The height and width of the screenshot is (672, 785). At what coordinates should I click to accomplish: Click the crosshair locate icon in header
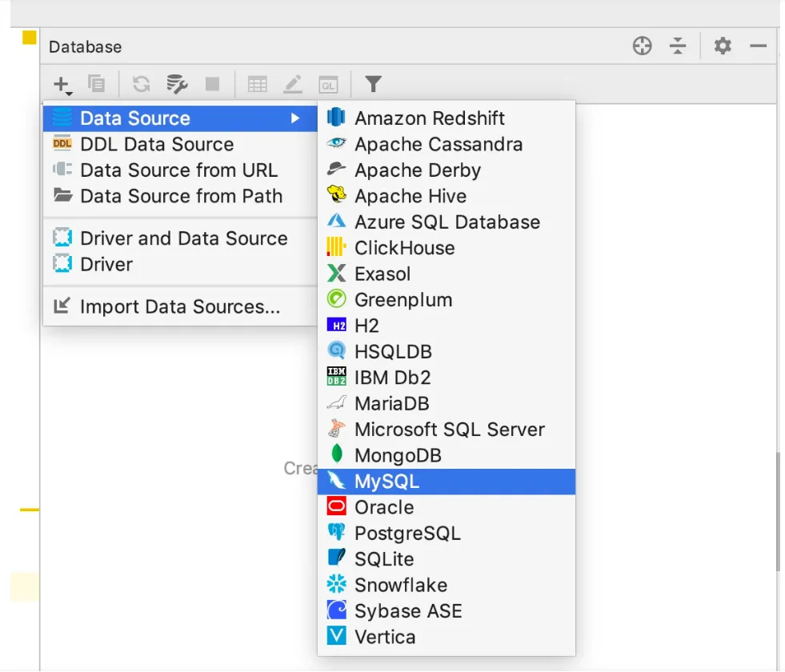coord(642,46)
